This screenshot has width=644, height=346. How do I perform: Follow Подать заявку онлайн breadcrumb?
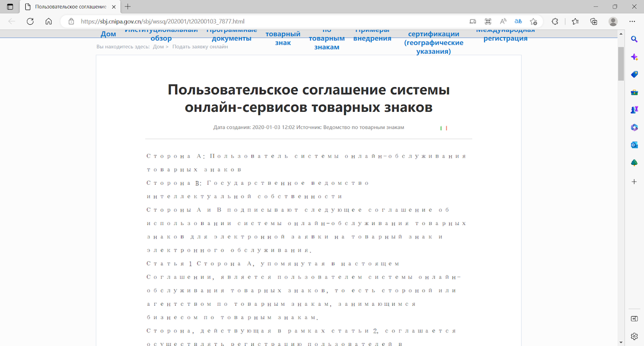[200, 47]
